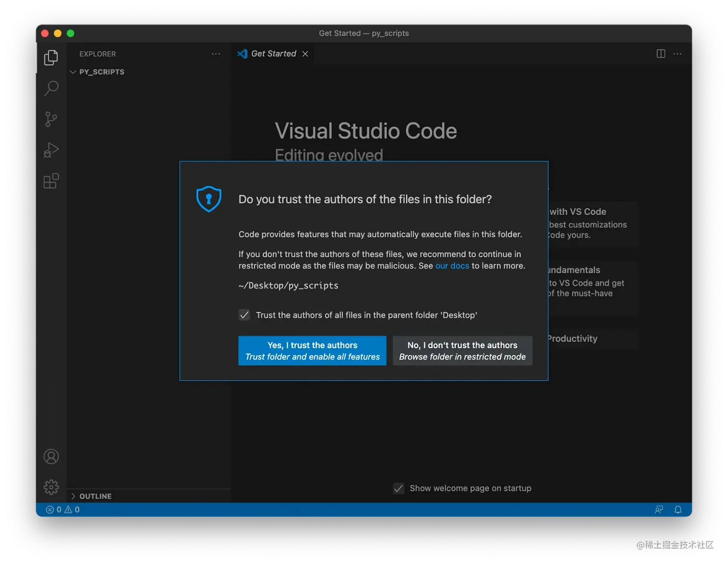
Task: Click the feedback icon in status bar
Action: 659,510
